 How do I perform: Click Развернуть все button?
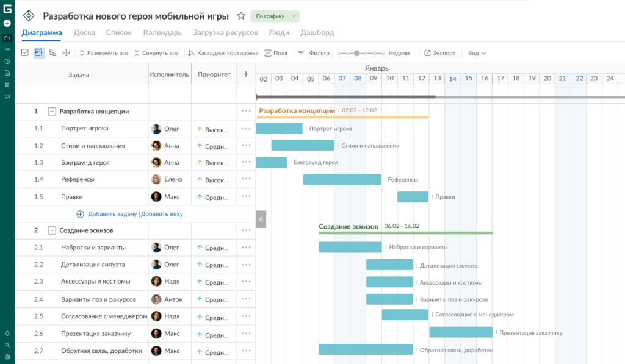coord(103,53)
